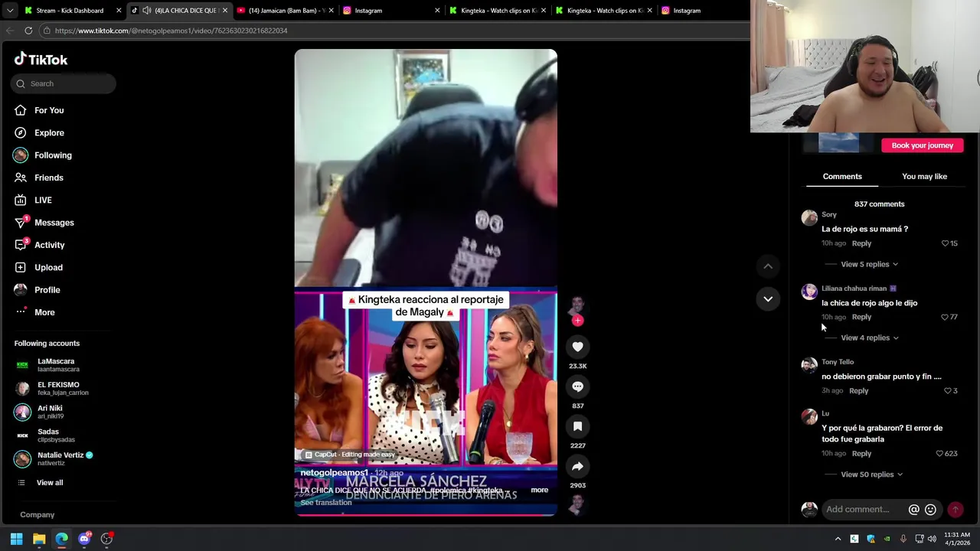Go to previous video with up arrow
Image resolution: width=980 pixels, height=551 pixels.
(x=768, y=266)
